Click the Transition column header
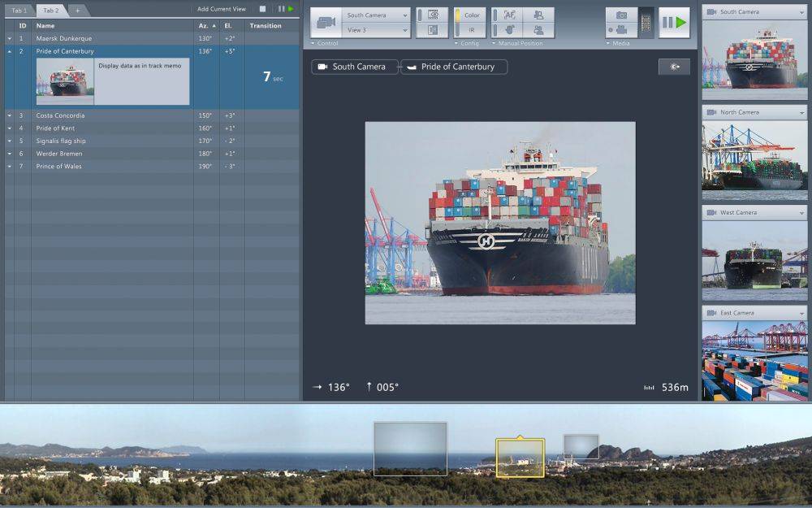The height and width of the screenshot is (508, 812). coord(266,25)
